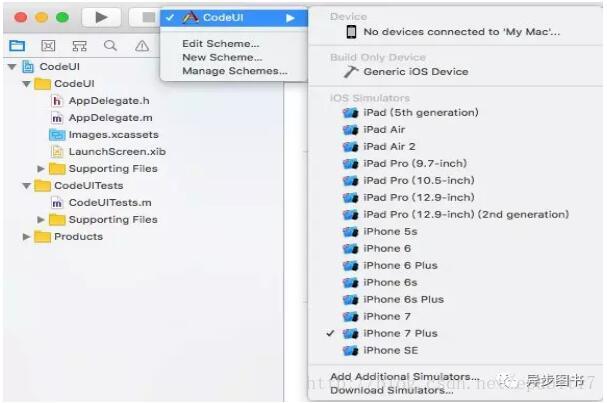
Task: Click the simulator icon for iPhone 6
Action: (x=350, y=249)
